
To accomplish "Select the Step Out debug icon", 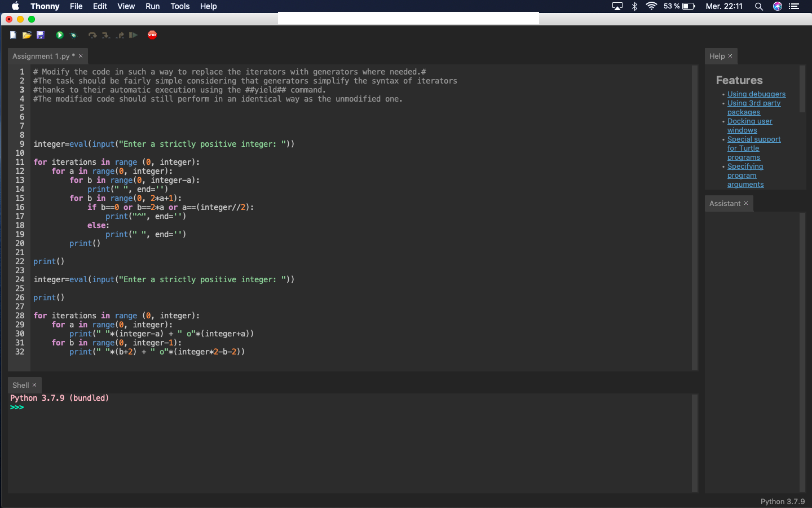I will coord(120,35).
